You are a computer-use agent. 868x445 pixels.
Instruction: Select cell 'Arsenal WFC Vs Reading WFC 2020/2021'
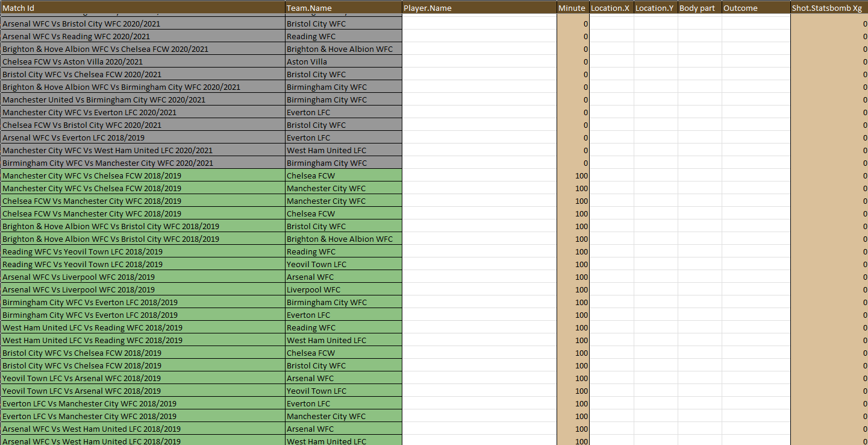pos(143,36)
